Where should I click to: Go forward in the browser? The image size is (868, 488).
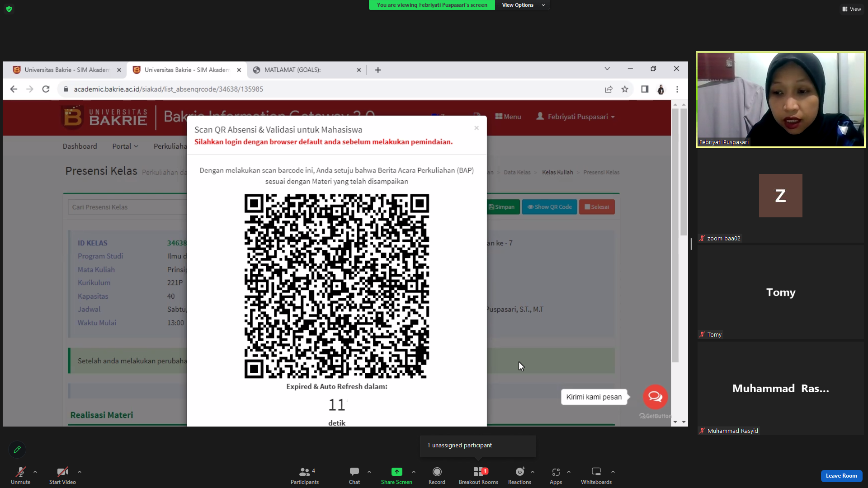tap(30, 89)
